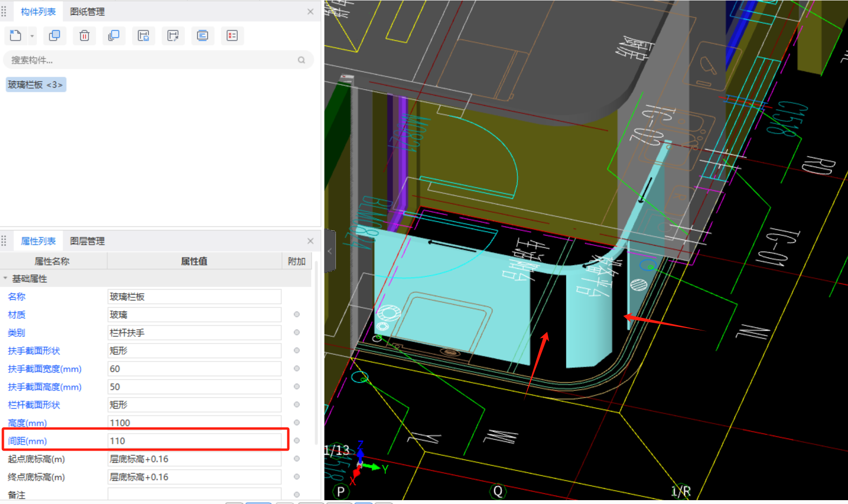
Task: Open the 起点底标高 value field
Action: pyautogui.click(x=194, y=459)
